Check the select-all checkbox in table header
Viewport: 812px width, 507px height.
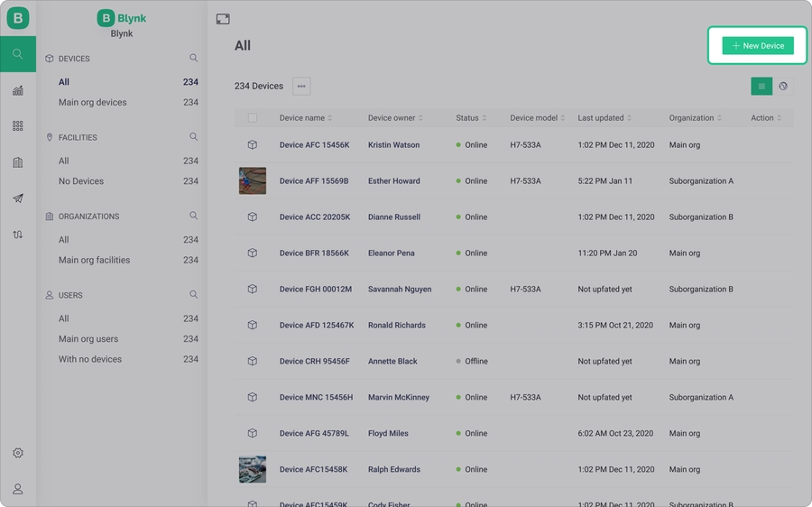tap(253, 118)
